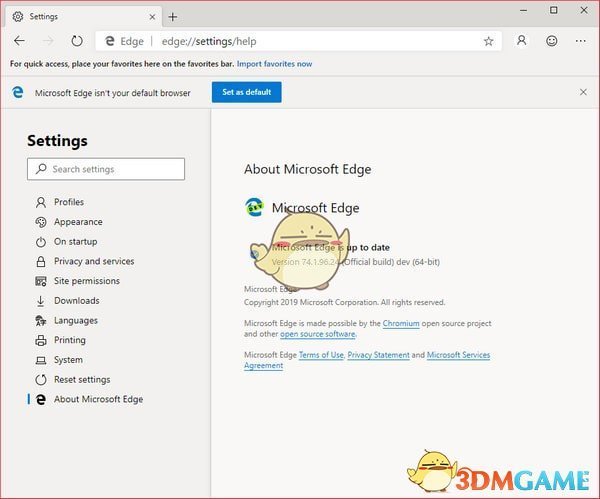The image size is (600, 499).
Task: Minimize the browser window
Action: click(523, 10)
